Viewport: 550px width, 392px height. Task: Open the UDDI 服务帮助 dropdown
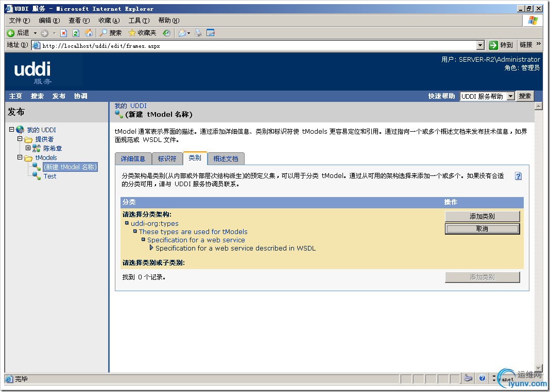(x=511, y=96)
